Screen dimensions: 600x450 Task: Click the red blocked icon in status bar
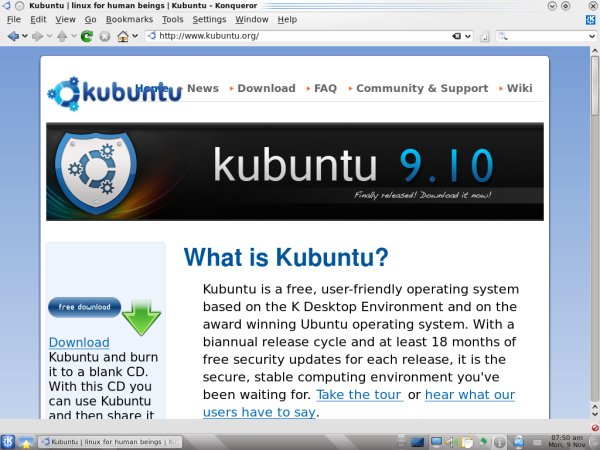point(595,427)
